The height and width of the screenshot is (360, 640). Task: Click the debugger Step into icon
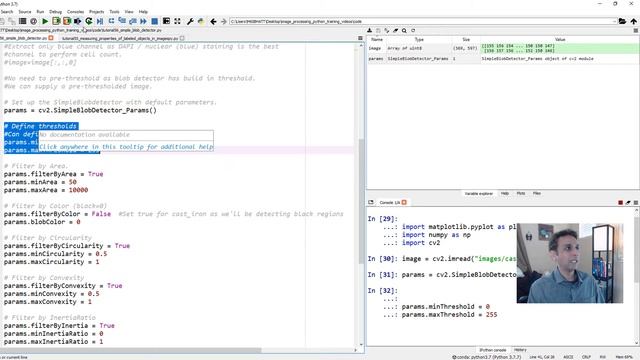tap(122, 21)
